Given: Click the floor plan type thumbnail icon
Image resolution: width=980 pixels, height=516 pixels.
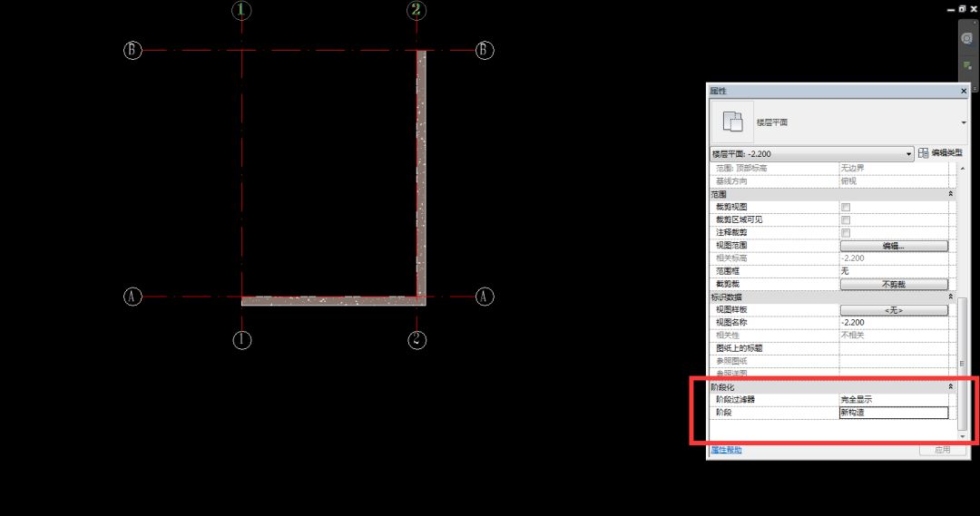Looking at the screenshot, I should point(732,122).
